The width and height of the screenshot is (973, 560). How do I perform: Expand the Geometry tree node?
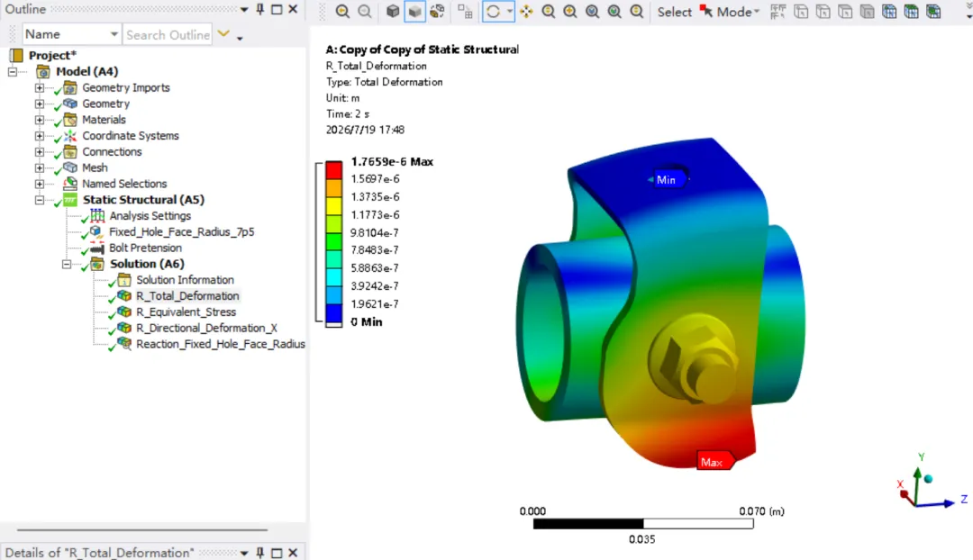click(40, 104)
